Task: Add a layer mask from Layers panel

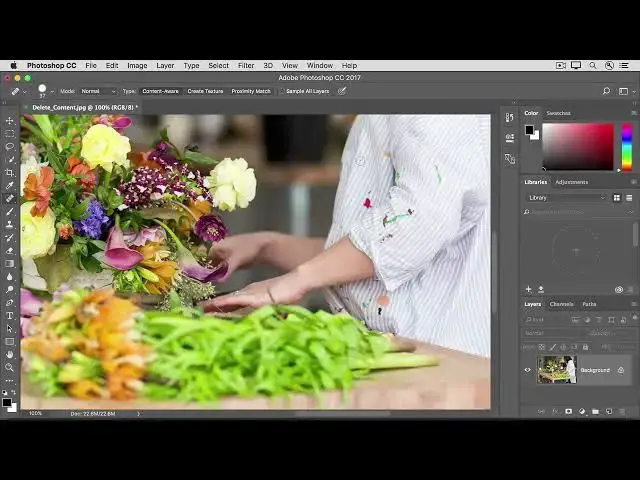Action: (569, 411)
